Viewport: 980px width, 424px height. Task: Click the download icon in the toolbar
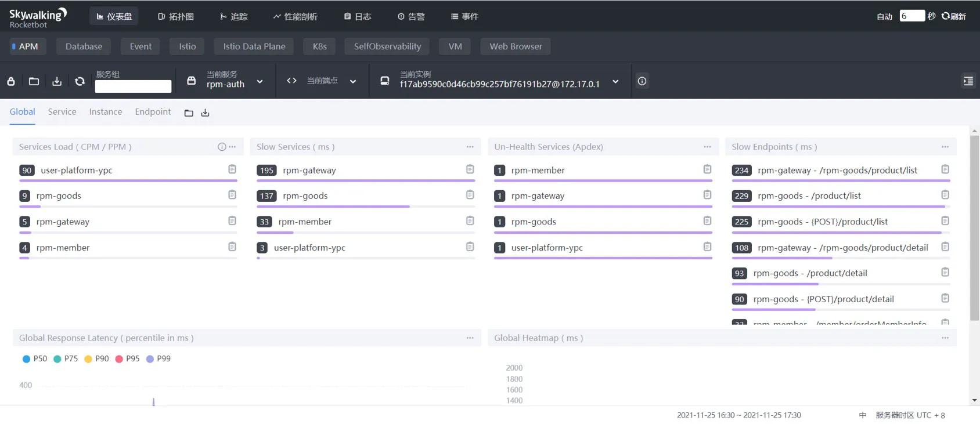(x=57, y=81)
